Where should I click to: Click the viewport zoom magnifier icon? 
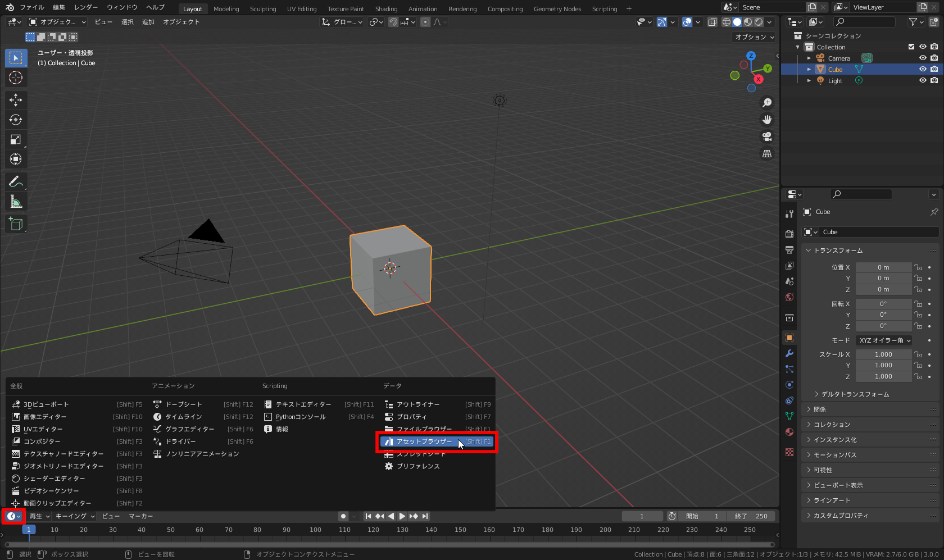point(767,103)
